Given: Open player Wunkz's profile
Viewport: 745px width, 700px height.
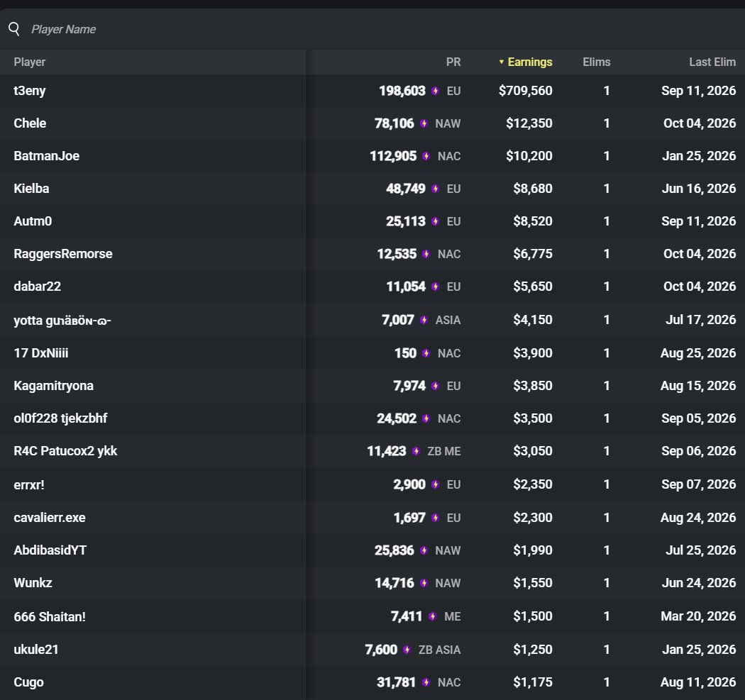Looking at the screenshot, I should [33, 583].
